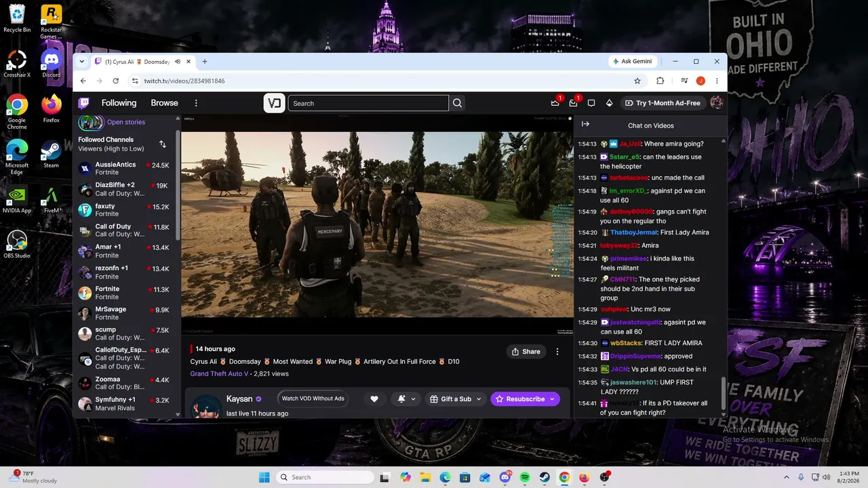Open the Resubscribe dropdown button
Image resolution: width=868 pixels, height=488 pixels.
[x=552, y=399]
